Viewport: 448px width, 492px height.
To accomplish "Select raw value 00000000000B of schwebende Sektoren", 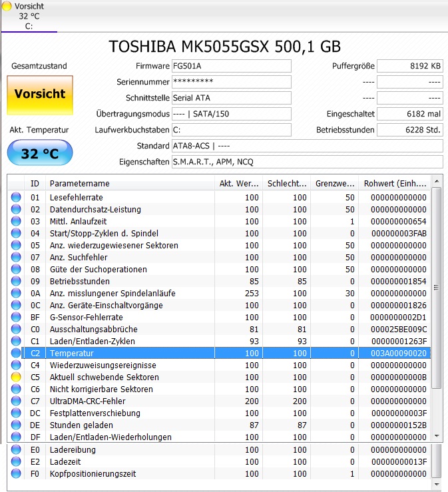I will (399, 377).
